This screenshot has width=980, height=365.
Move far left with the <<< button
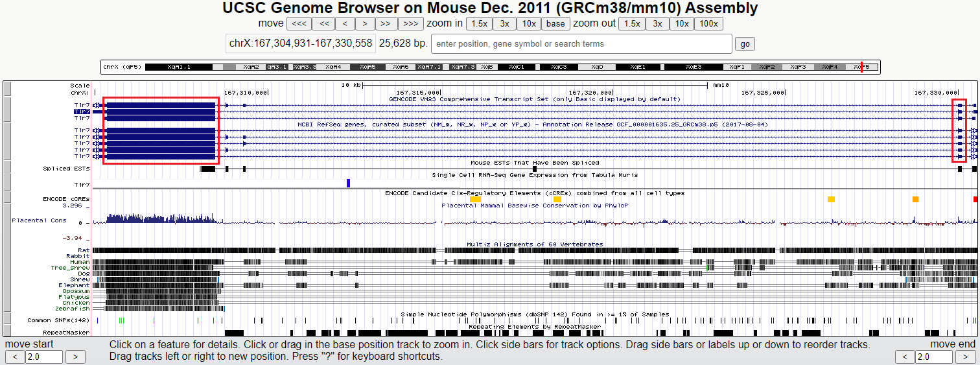(x=299, y=24)
